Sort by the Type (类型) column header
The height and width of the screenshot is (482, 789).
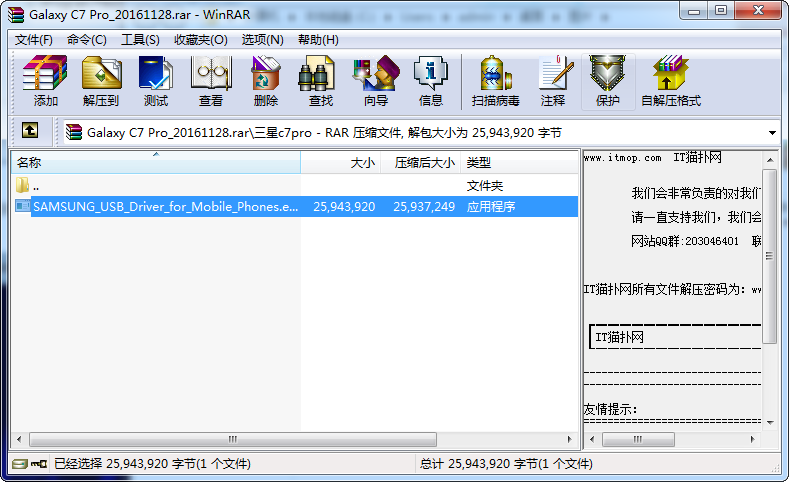coord(519,162)
